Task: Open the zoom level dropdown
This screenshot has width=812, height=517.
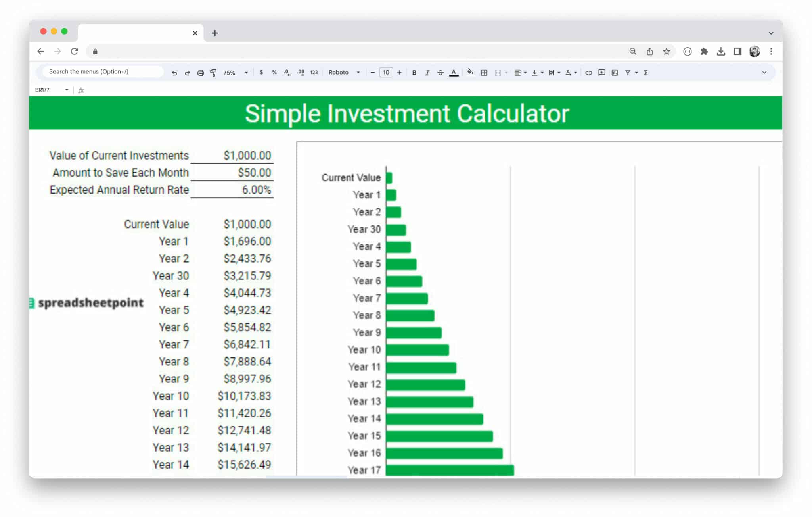Action: (x=246, y=73)
